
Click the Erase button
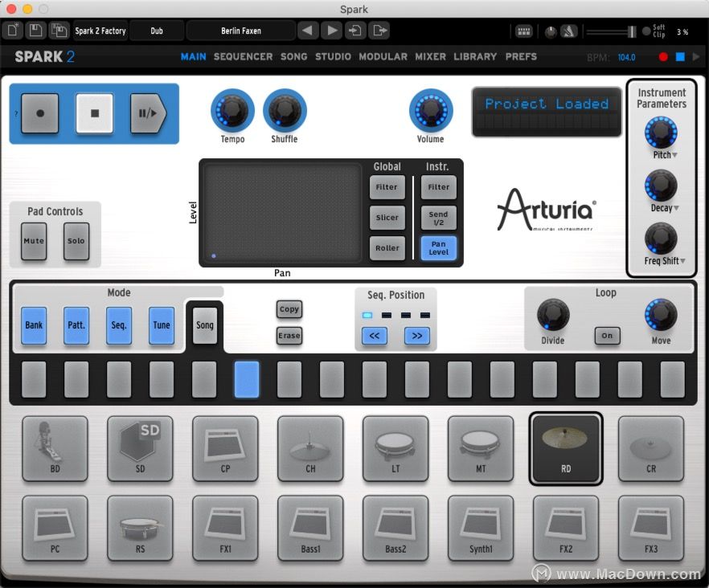point(289,335)
